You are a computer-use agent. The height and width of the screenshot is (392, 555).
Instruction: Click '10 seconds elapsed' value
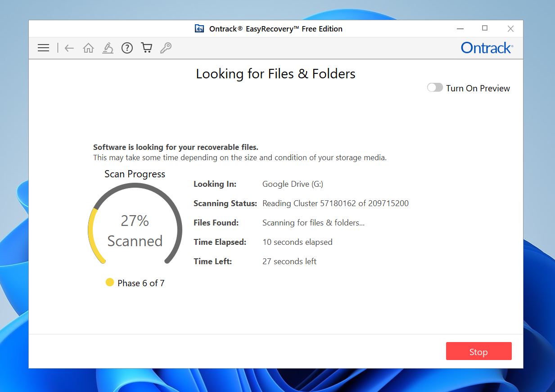tap(297, 242)
